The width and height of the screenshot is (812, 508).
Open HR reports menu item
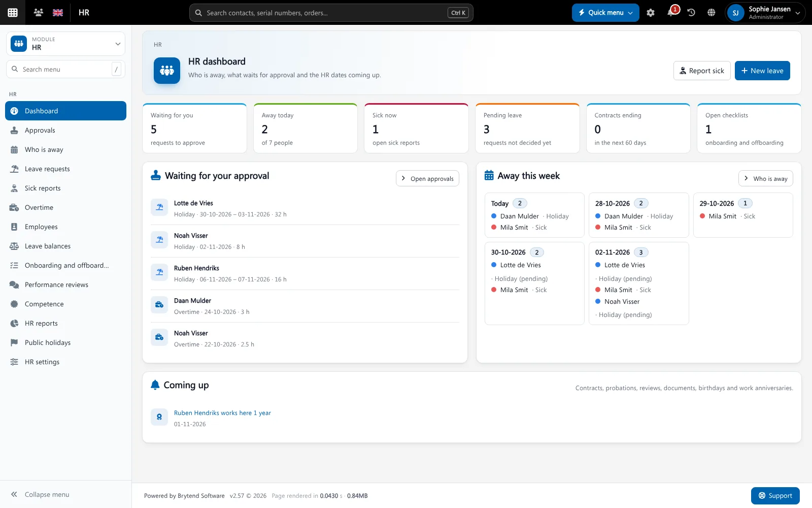pyautogui.click(x=65, y=323)
